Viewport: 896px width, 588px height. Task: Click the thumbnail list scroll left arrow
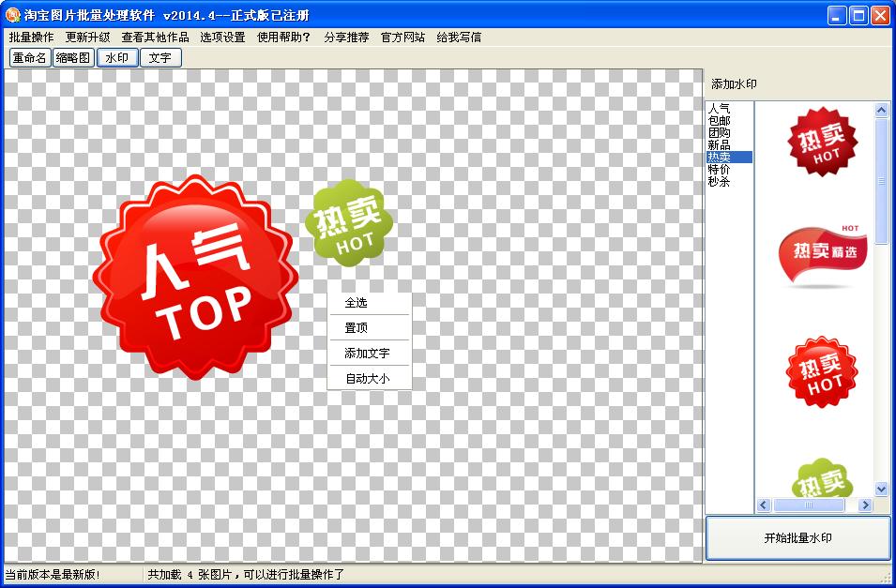coord(764,505)
